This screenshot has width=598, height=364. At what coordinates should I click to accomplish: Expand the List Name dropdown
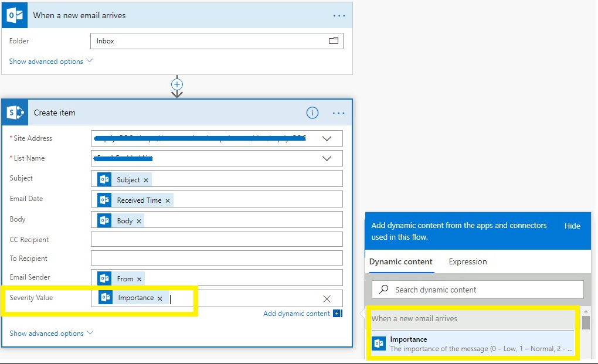tap(327, 159)
